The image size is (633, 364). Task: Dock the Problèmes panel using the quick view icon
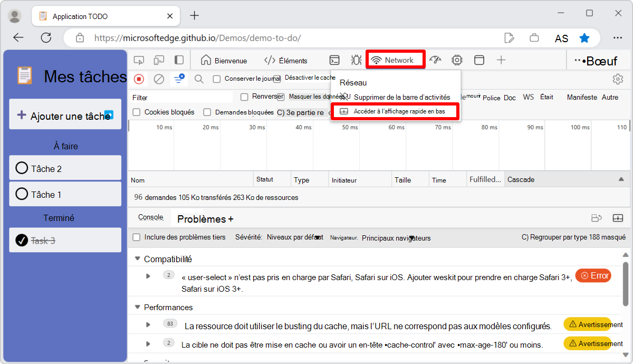coord(618,218)
